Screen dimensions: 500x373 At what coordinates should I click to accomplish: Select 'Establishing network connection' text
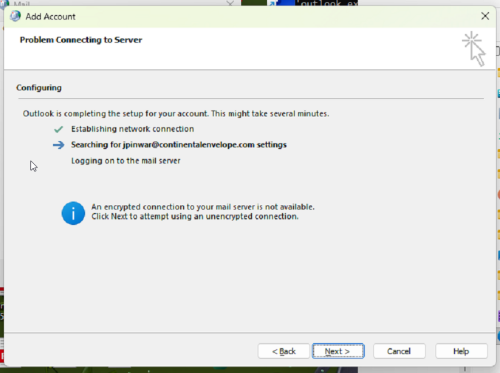(132, 129)
